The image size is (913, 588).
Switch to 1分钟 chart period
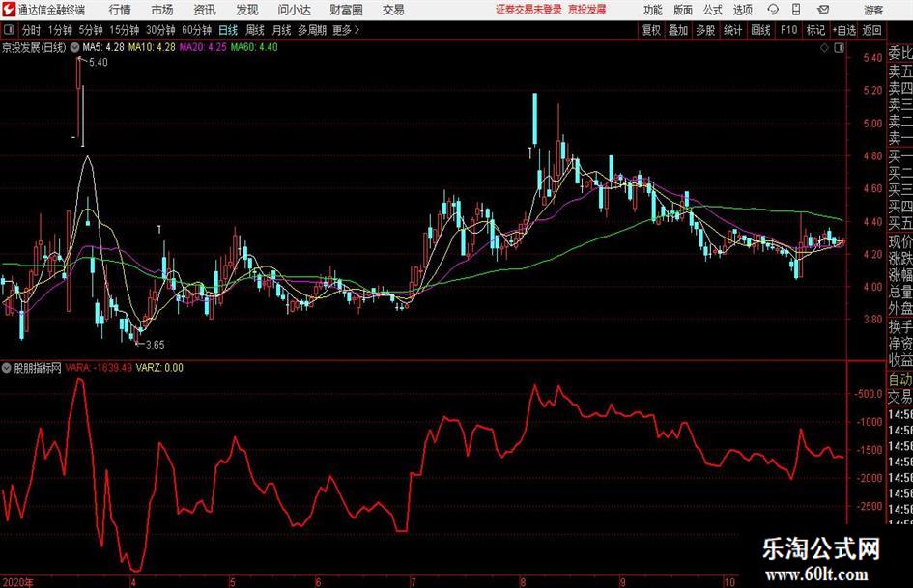click(60, 30)
